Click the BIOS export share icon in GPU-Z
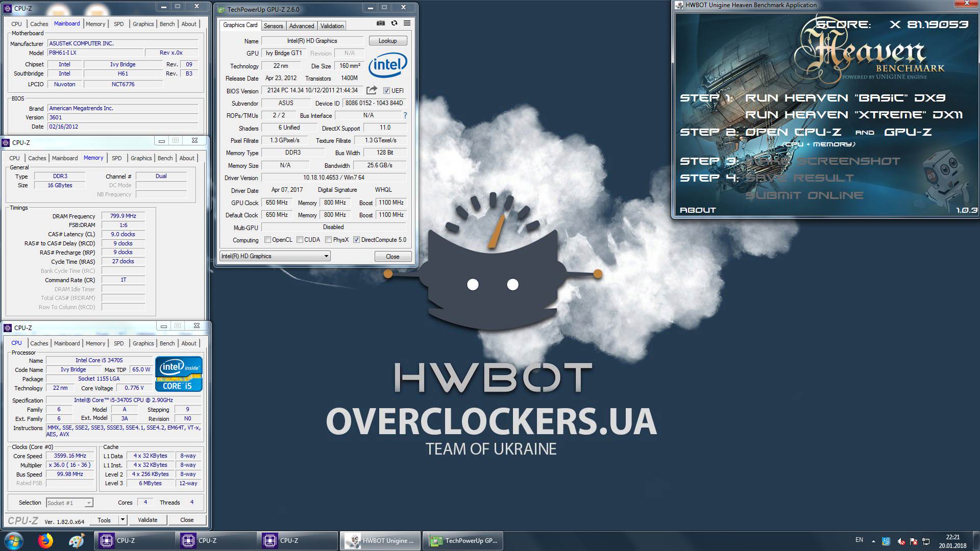Image resolution: width=980 pixels, height=551 pixels. (x=372, y=90)
